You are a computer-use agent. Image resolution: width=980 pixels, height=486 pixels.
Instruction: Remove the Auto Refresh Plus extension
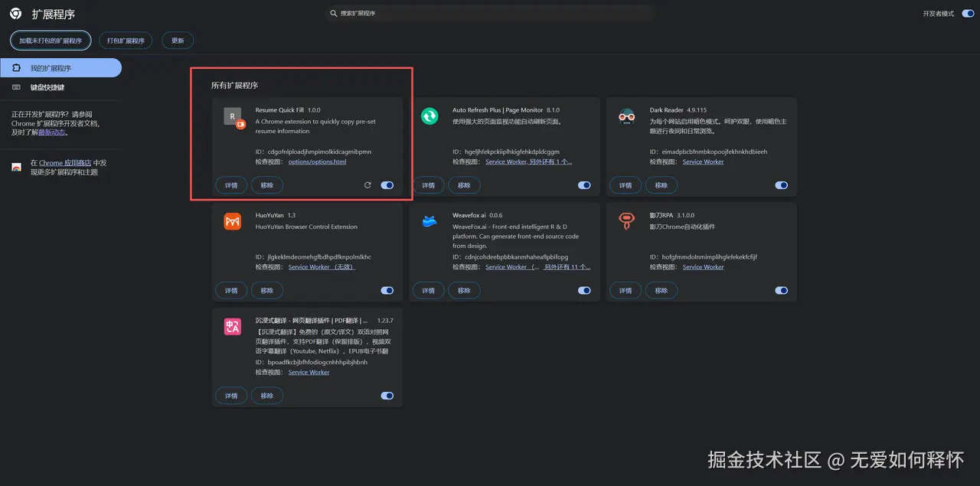pyautogui.click(x=465, y=185)
